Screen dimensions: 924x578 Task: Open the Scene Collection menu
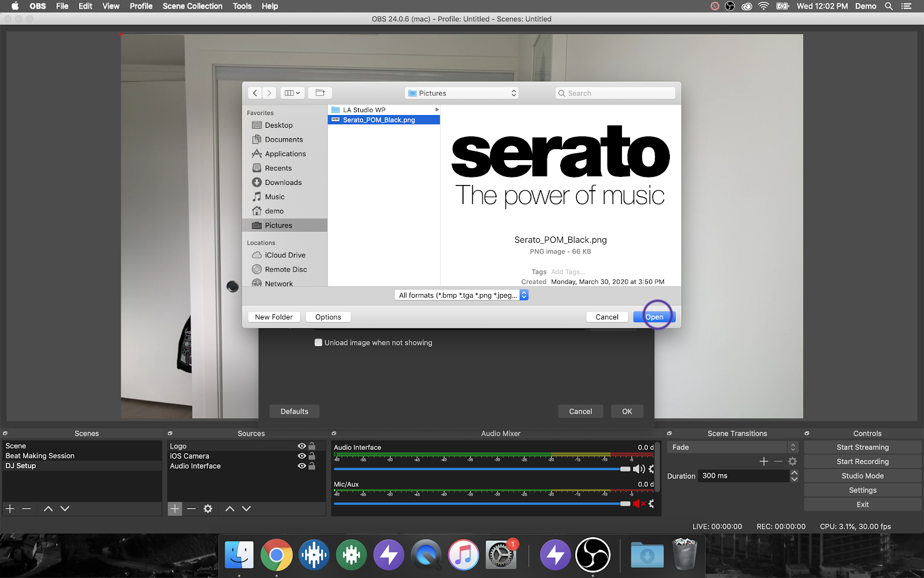192,6
